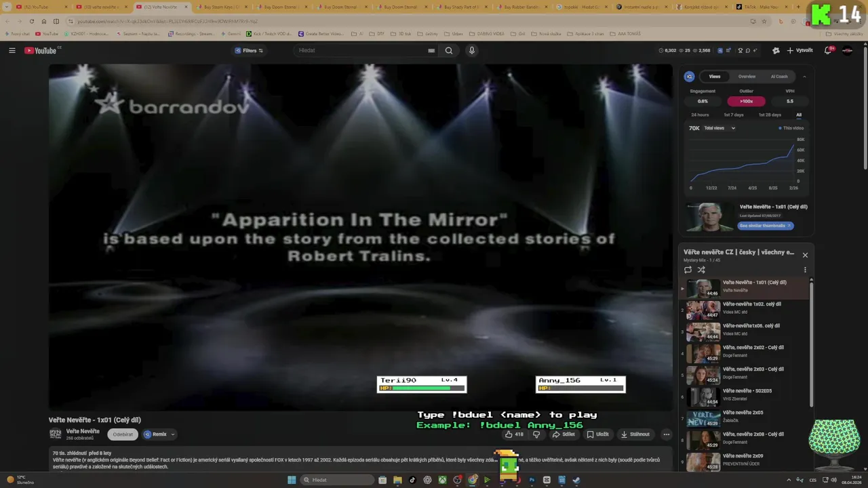
Task: Open the Remix button
Action: tap(155, 434)
